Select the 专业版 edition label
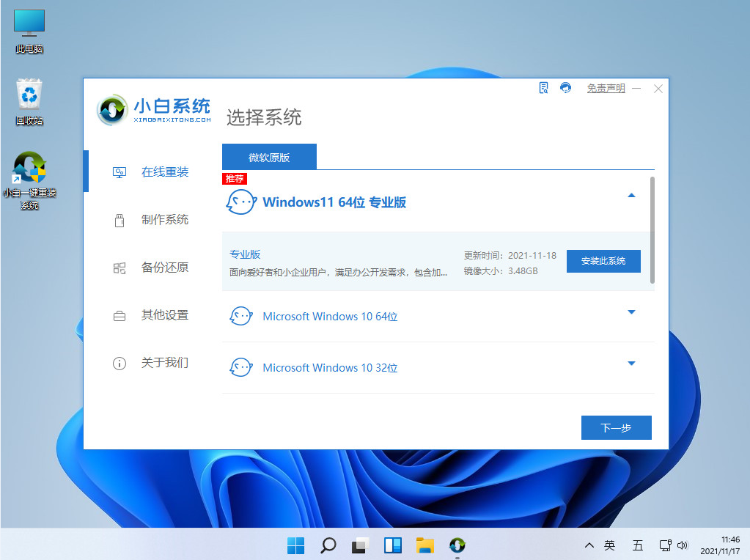This screenshot has width=750, height=560. [x=245, y=254]
